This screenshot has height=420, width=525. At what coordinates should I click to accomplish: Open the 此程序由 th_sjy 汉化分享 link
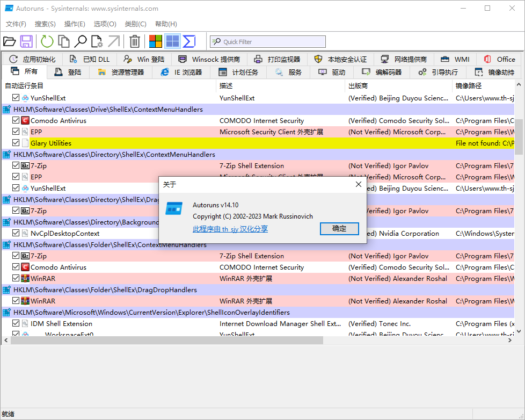tap(230, 229)
